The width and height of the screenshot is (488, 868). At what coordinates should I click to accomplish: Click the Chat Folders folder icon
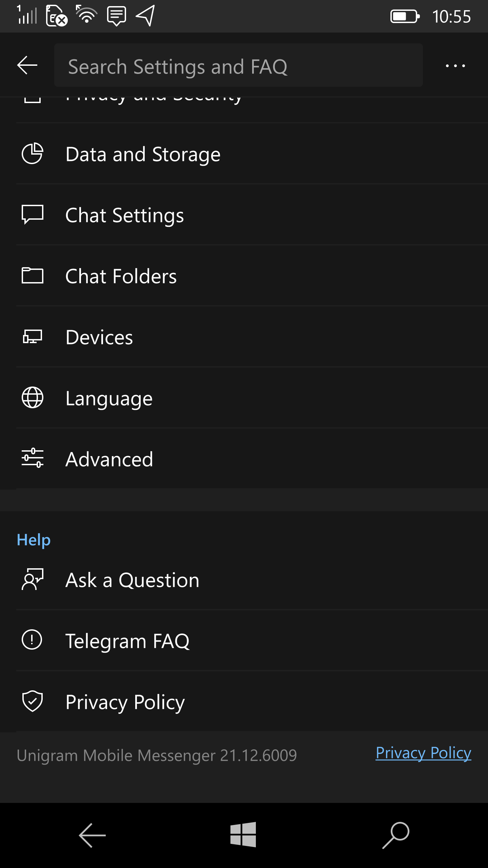[33, 275]
